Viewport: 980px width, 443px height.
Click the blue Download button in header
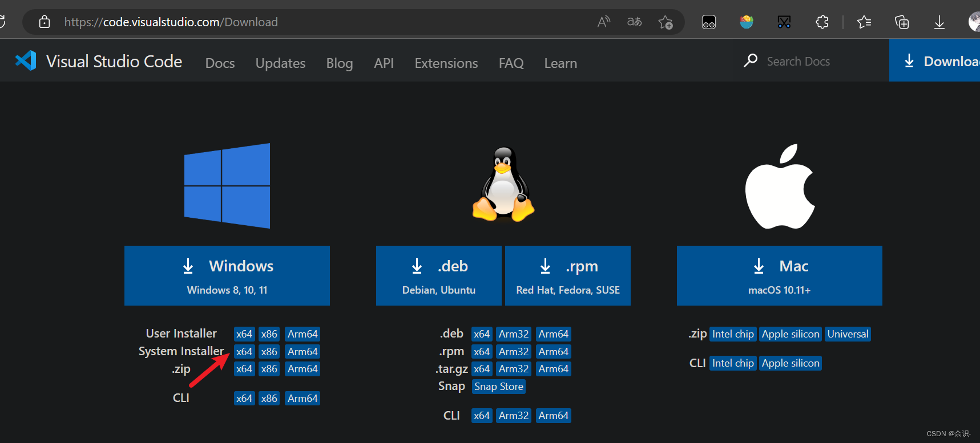934,61
